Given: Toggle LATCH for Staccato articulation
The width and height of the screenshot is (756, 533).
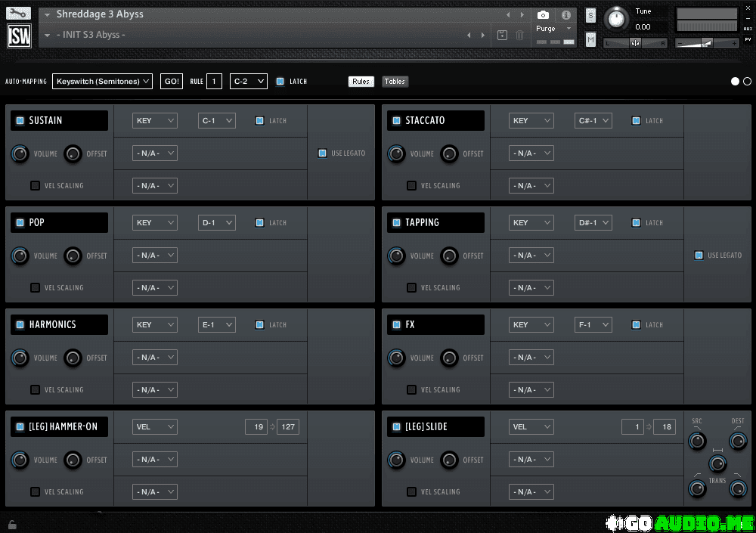Looking at the screenshot, I should click(x=636, y=120).
